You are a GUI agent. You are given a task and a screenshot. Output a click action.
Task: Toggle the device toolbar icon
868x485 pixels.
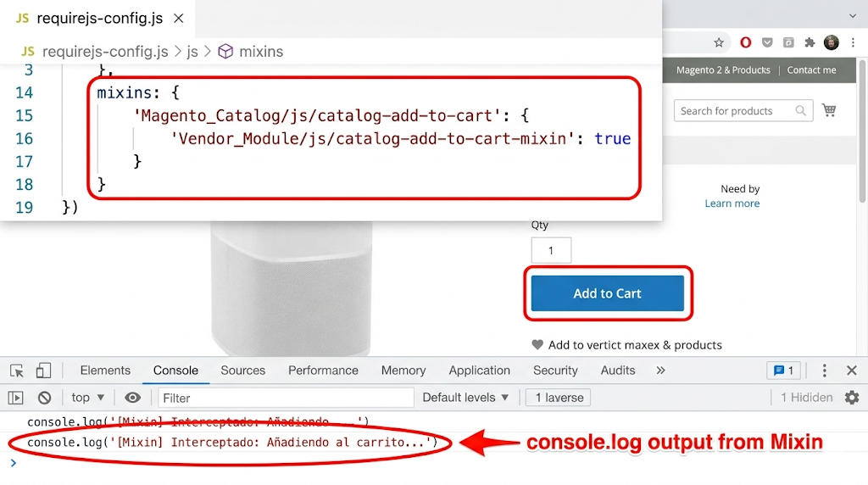(43, 371)
